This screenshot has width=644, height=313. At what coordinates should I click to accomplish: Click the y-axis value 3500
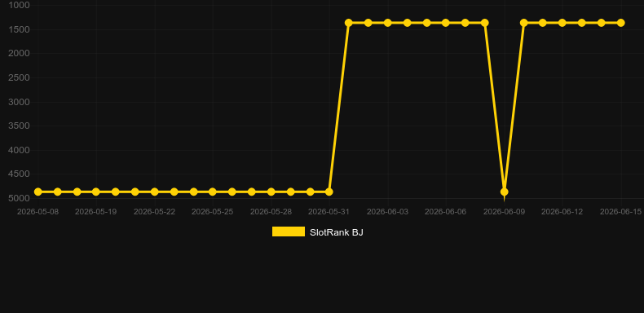(19, 126)
